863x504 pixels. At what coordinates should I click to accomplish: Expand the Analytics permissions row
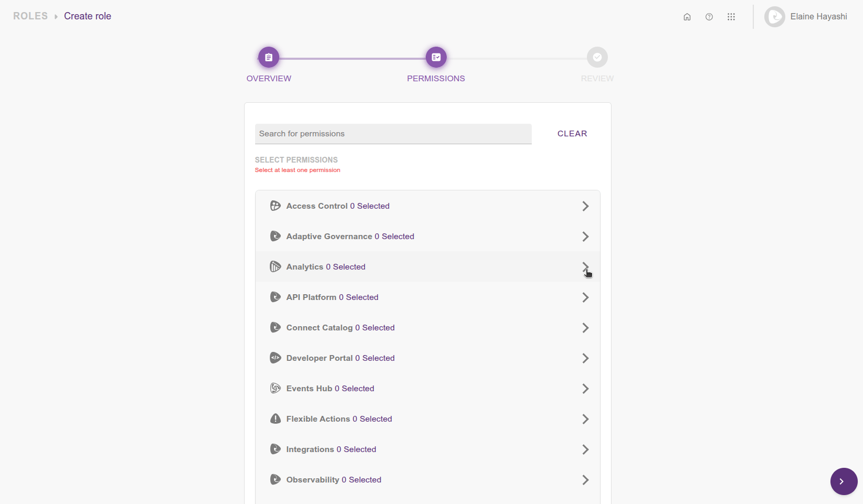tap(585, 266)
